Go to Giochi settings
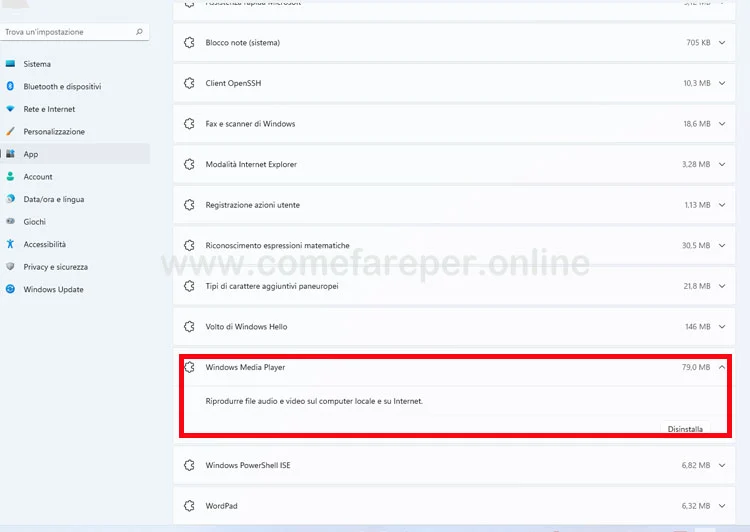Screen dimensions: 750x532 click(75, 221)
